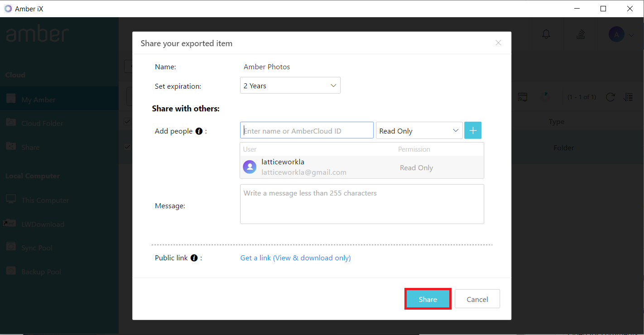Click the latticeworkla@gmail.com email text

[304, 172]
